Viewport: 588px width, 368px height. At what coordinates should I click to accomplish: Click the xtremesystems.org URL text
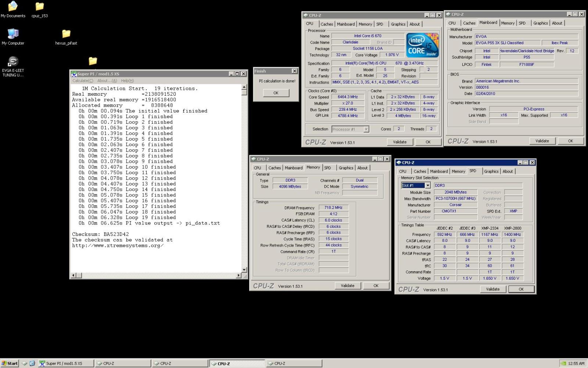(118, 245)
